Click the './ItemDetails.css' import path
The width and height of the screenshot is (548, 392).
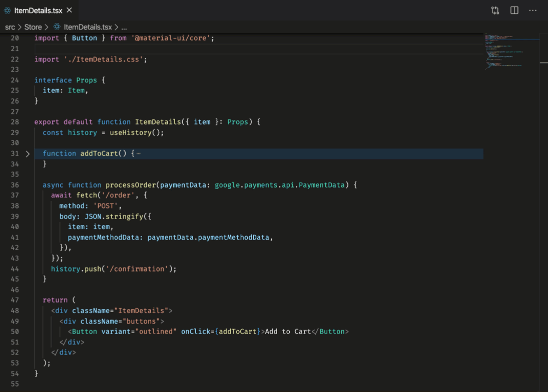(x=105, y=59)
